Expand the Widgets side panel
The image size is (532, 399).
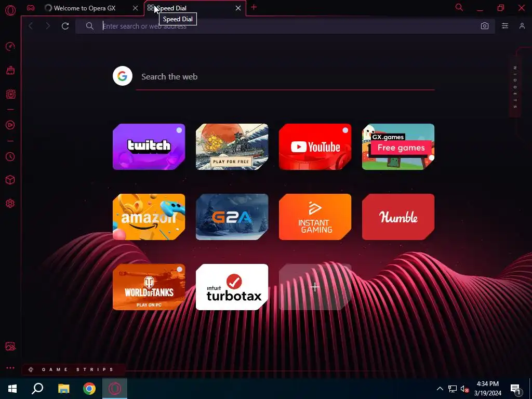point(515,87)
